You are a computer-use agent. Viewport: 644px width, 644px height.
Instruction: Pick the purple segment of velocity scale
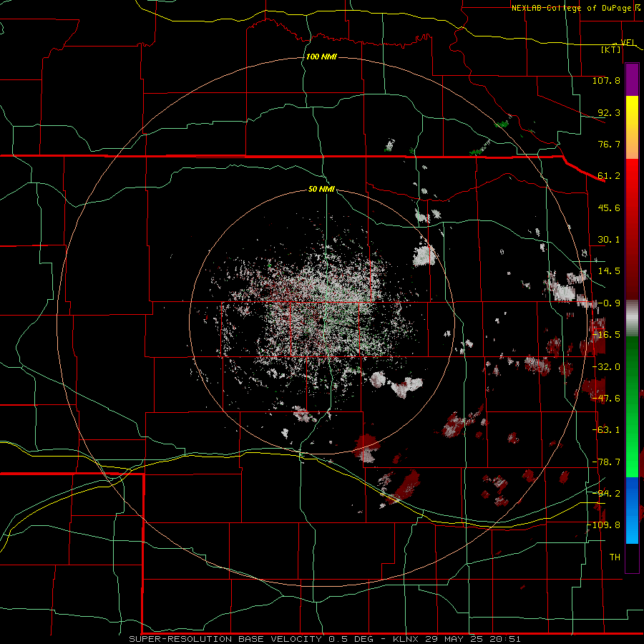pyautogui.click(x=632, y=79)
